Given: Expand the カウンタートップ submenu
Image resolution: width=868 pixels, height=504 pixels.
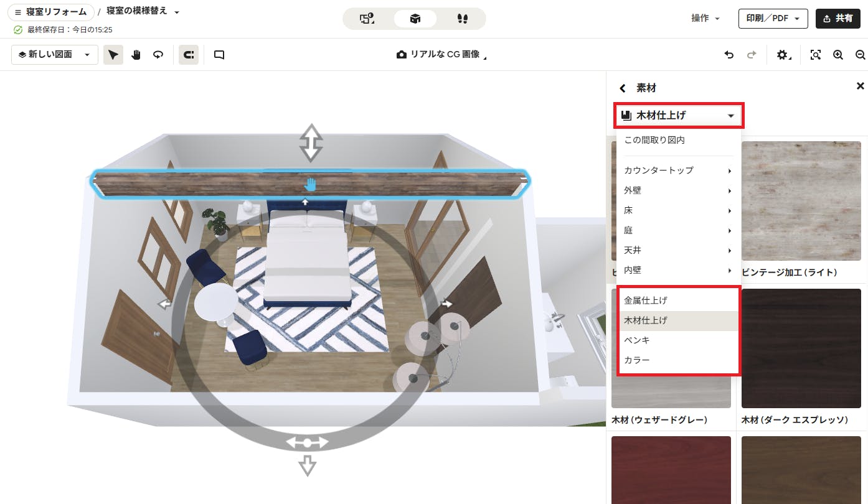Looking at the screenshot, I should click(678, 170).
